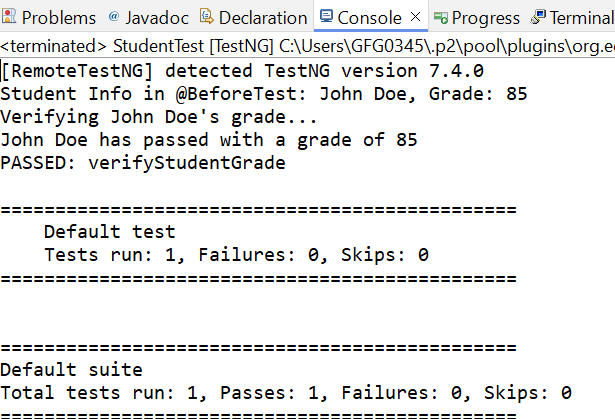Close the Console tab

click(x=415, y=17)
